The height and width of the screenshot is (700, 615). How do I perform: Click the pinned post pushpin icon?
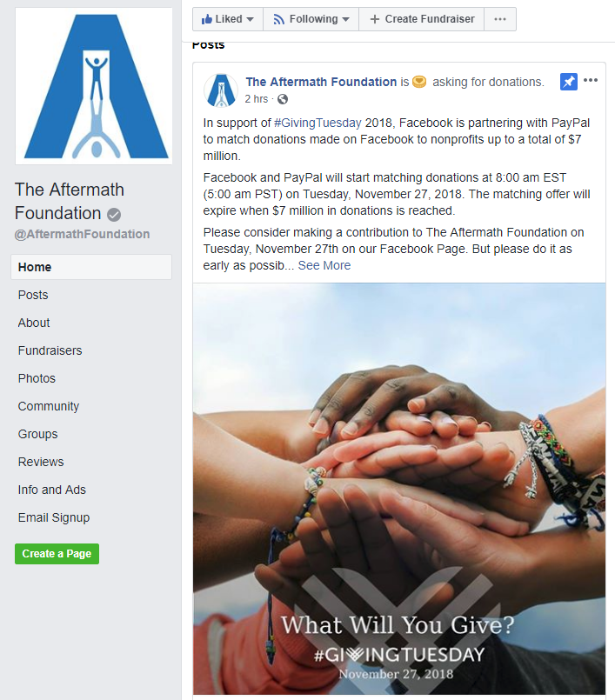pyautogui.click(x=569, y=82)
